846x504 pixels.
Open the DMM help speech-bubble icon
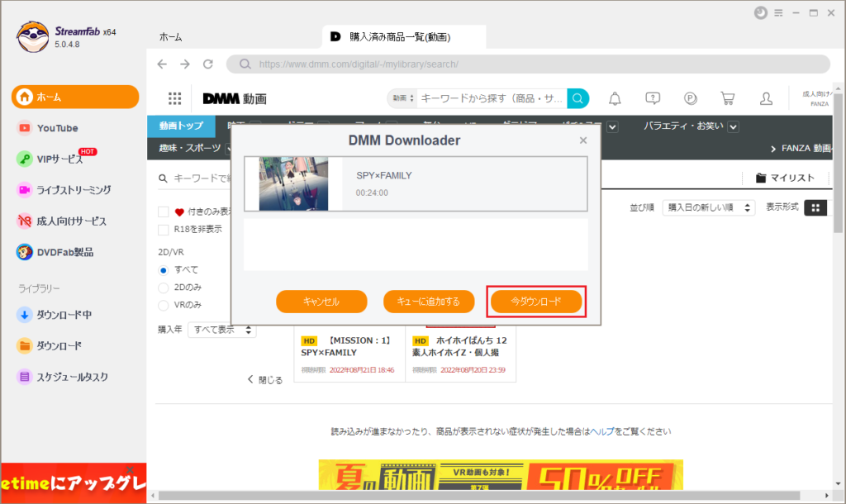(x=653, y=98)
